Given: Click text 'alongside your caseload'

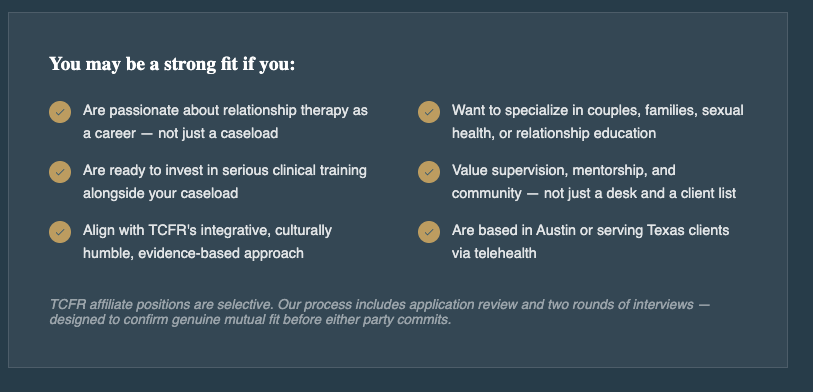Looking at the screenshot, I should click(x=161, y=193).
